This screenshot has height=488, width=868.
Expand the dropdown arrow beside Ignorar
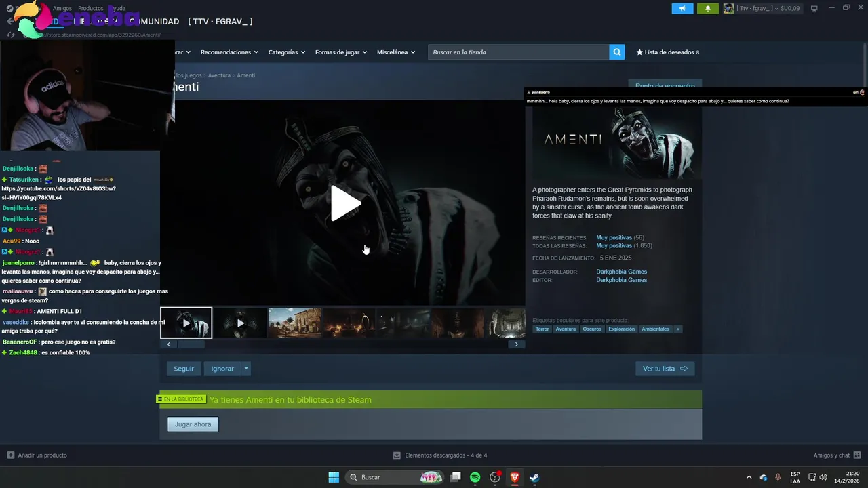click(x=246, y=369)
